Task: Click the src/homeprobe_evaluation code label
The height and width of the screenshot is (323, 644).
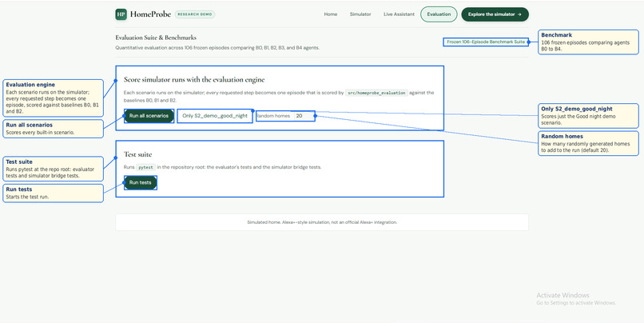Action: (x=376, y=93)
